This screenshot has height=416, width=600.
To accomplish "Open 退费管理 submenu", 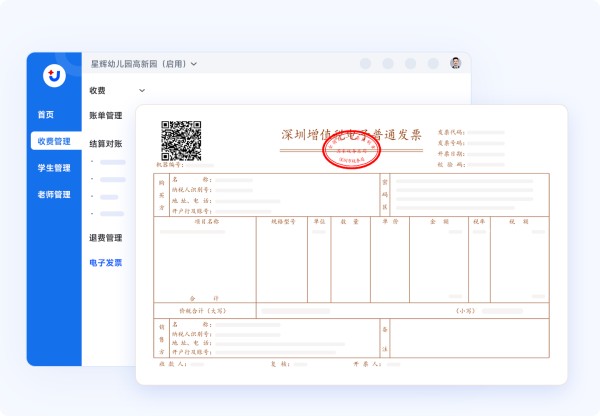I will (x=106, y=238).
